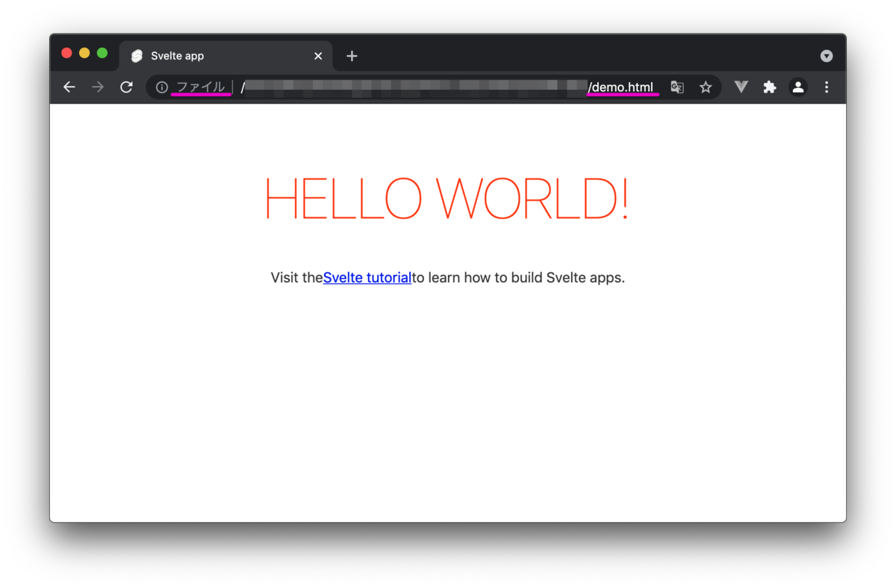Click the Svelte favicon on the tab
Screen dimensions: 896x588
coord(137,56)
